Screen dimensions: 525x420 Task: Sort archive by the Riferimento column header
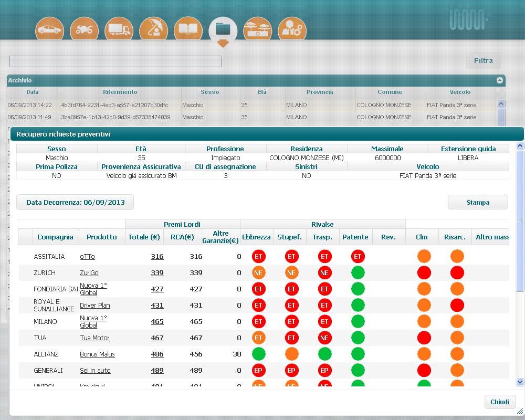pyautogui.click(x=120, y=92)
